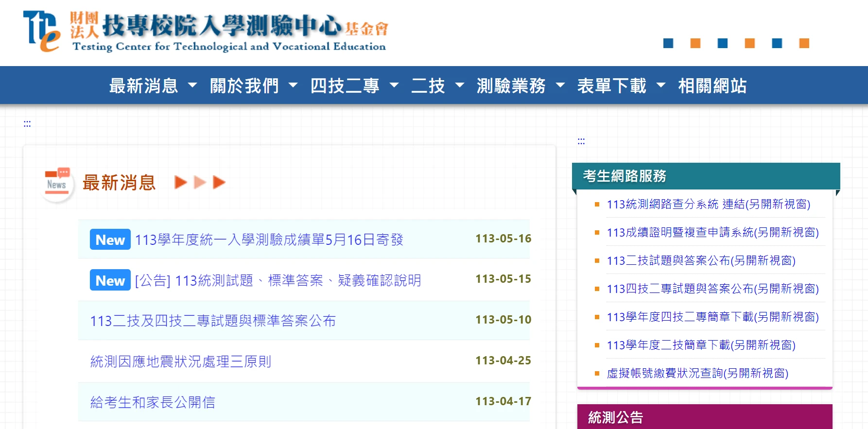Image resolution: width=868 pixels, height=429 pixels.
Task: Click the ::: anchor above the news panel
Action: tap(27, 124)
